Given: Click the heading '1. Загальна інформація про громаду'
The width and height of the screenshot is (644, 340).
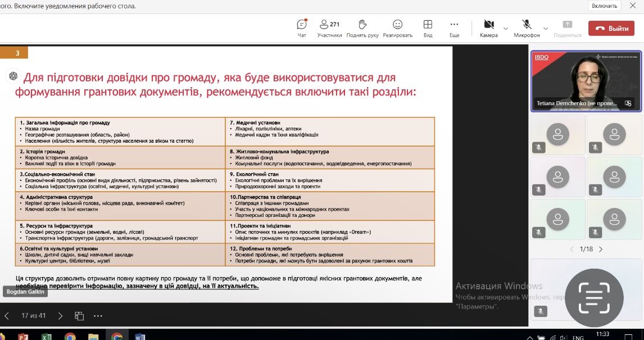Looking at the screenshot, I should point(65,123).
